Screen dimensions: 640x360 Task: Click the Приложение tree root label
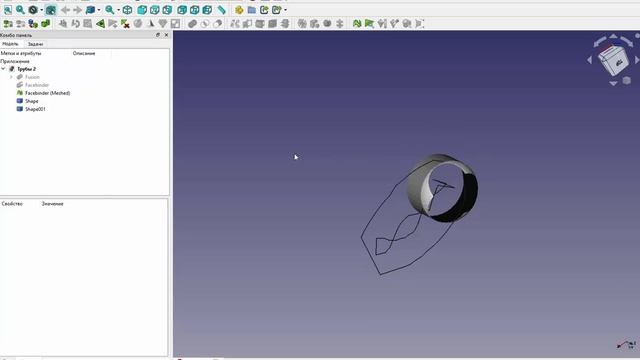click(15, 61)
